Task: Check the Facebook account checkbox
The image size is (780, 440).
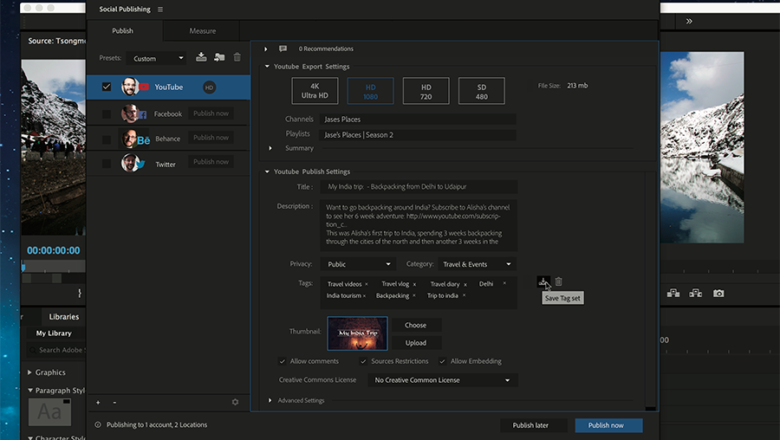Action: point(106,114)
